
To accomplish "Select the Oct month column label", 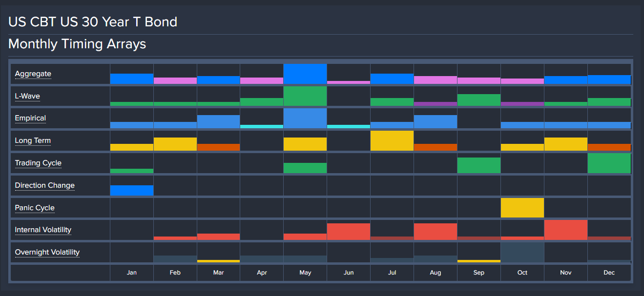I will [522, 273].
